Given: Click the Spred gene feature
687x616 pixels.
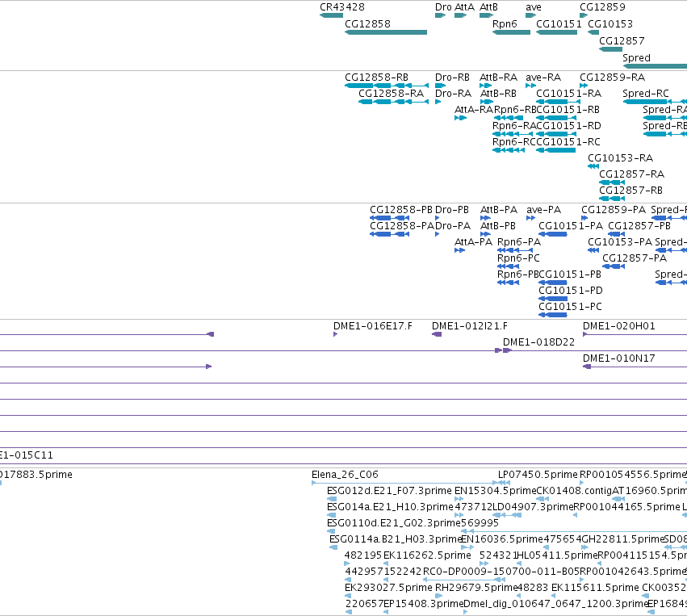Looking at the screenshot, I should 655,66.
